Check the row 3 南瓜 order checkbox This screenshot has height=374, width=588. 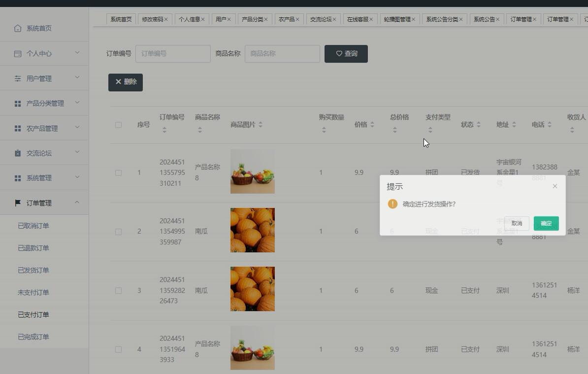click(x=118, y=290)
